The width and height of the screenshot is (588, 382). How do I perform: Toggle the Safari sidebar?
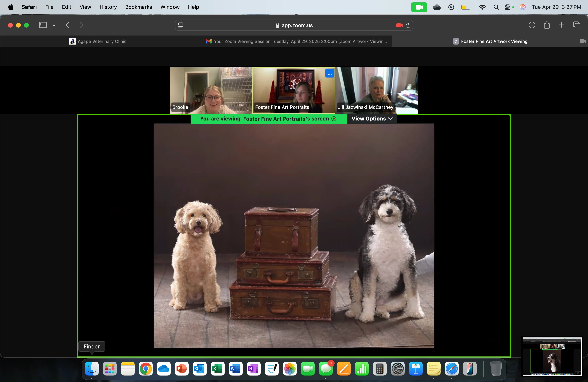click(x=43, y=25)
